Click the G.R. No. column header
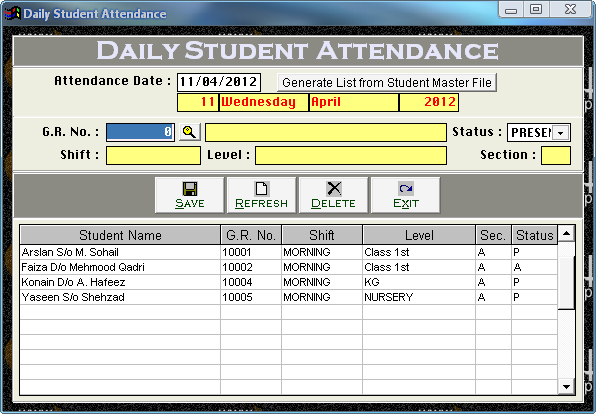The width and height of the screenshot is (596, 414). (x=251, y=235)
